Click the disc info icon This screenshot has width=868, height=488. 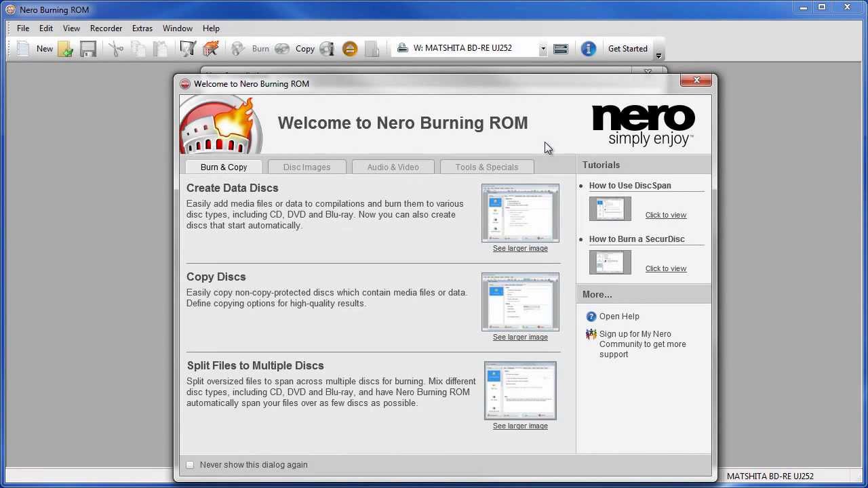tap(327, 49)
